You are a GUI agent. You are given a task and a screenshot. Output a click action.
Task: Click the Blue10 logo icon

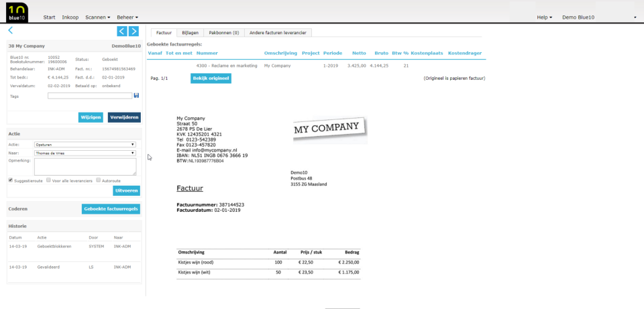(17, 12)
